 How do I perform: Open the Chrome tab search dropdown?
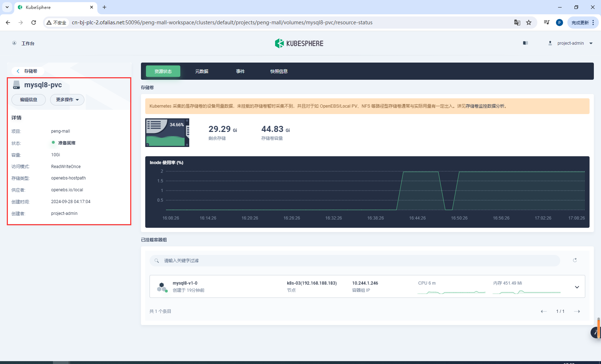(x=7, y=7)
